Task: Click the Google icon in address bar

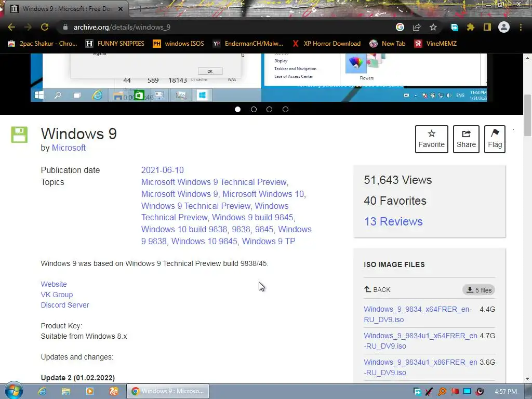Action: (400, 27)
